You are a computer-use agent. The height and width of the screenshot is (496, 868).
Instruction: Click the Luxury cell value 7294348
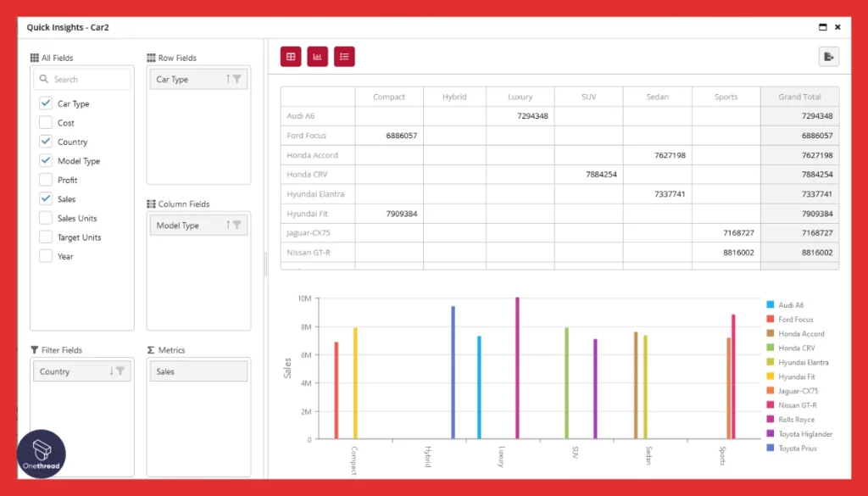[x=532, y=115]
